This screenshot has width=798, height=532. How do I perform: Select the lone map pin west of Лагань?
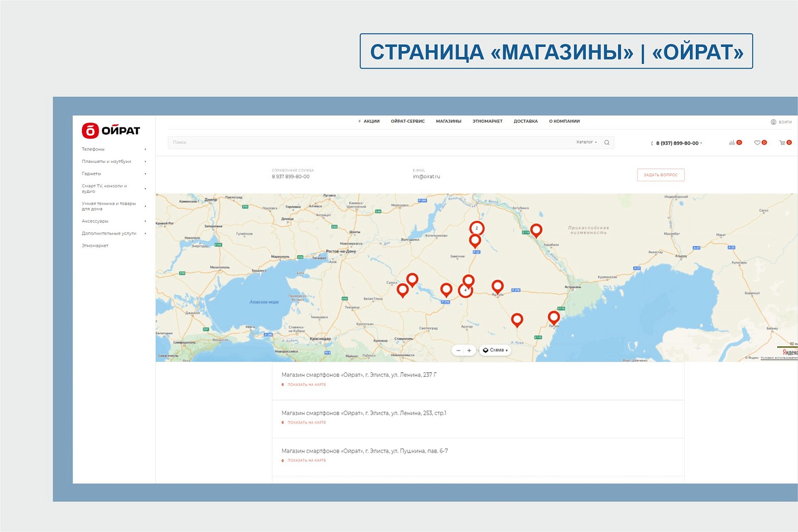point(517,319)
